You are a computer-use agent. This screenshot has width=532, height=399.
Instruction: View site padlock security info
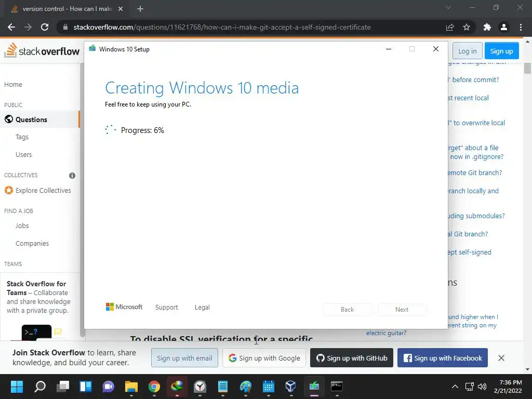coord(65,27)
